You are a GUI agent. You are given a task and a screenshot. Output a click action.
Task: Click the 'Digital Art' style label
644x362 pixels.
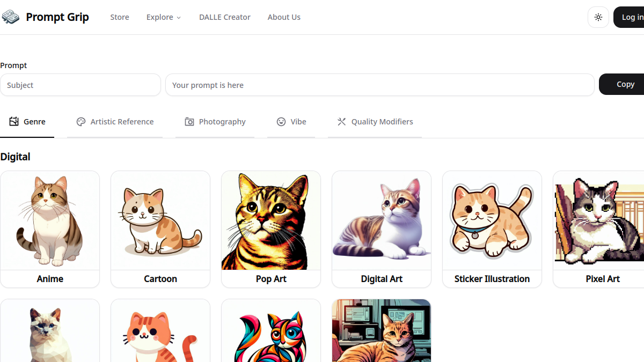coord(382,279)
